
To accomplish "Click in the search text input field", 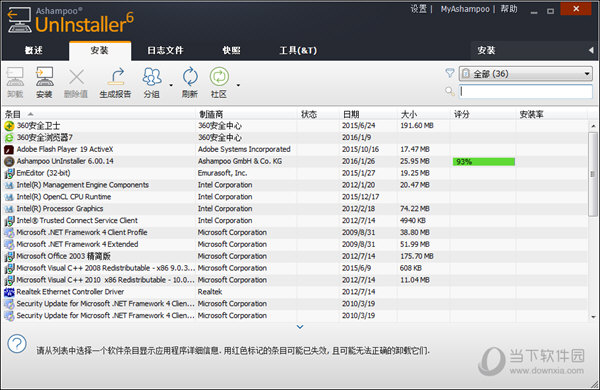I will pos(526,91).
